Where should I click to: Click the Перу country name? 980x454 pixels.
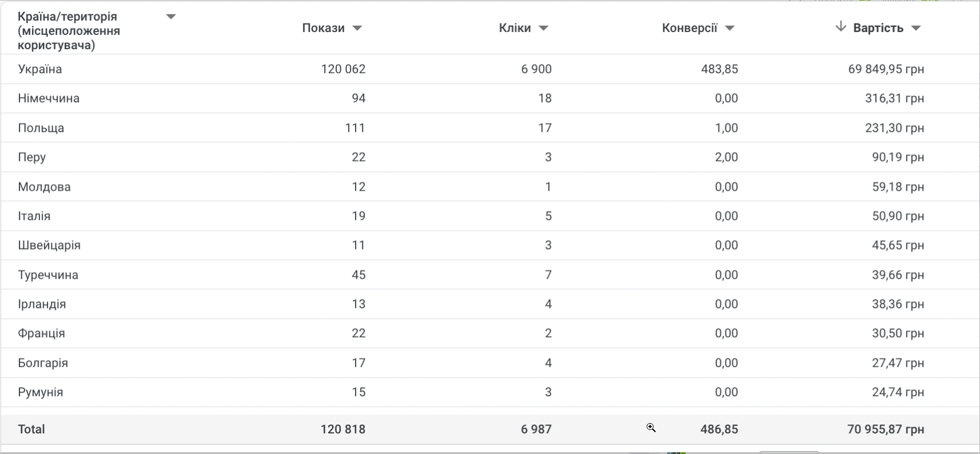(32, 157)
